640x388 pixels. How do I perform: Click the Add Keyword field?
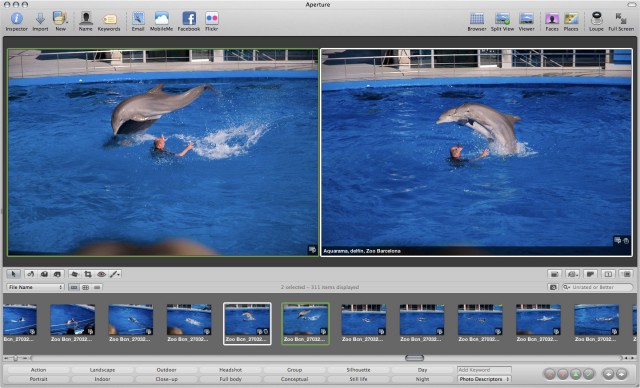(x=484, y=370)
